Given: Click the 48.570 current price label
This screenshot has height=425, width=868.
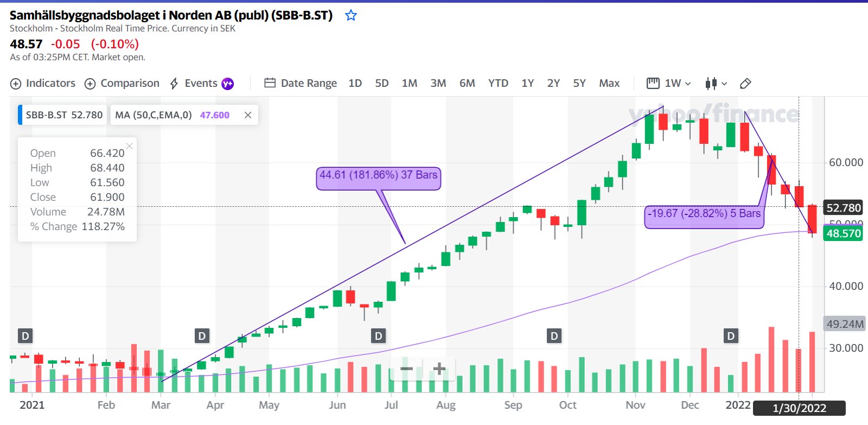Looking at the screenshot, I should [x=843, y=233].
